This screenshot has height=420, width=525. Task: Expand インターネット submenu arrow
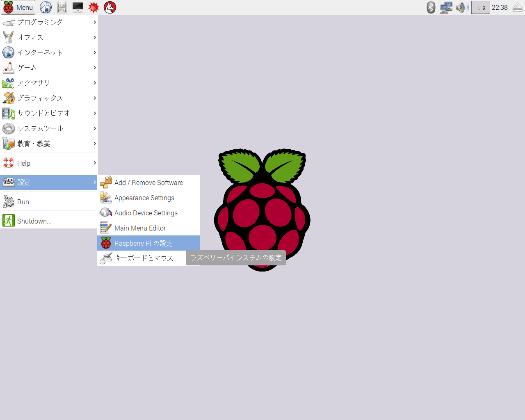pos(95,52)
